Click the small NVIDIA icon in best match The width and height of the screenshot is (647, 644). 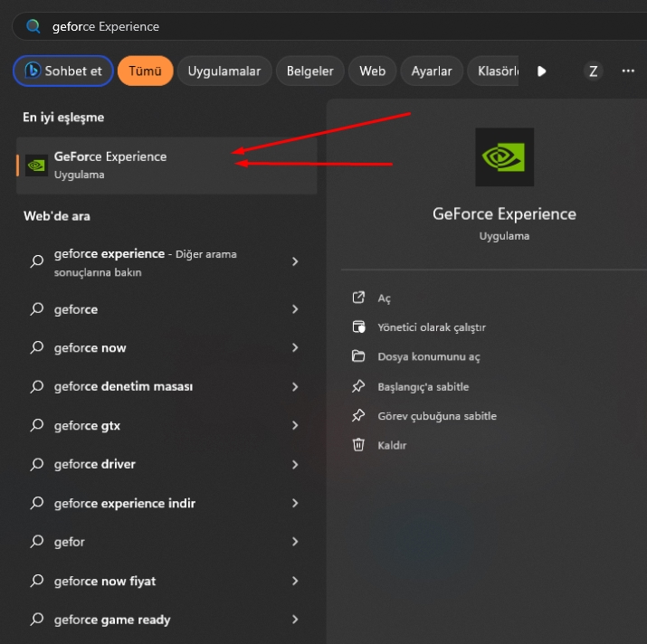pyautogui.click(x=36, y=166)
